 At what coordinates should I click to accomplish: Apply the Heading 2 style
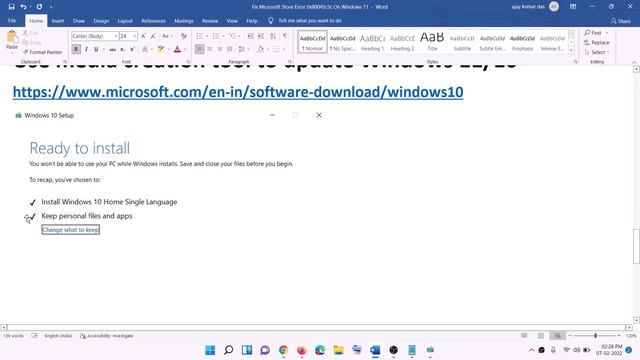(402, 41)
